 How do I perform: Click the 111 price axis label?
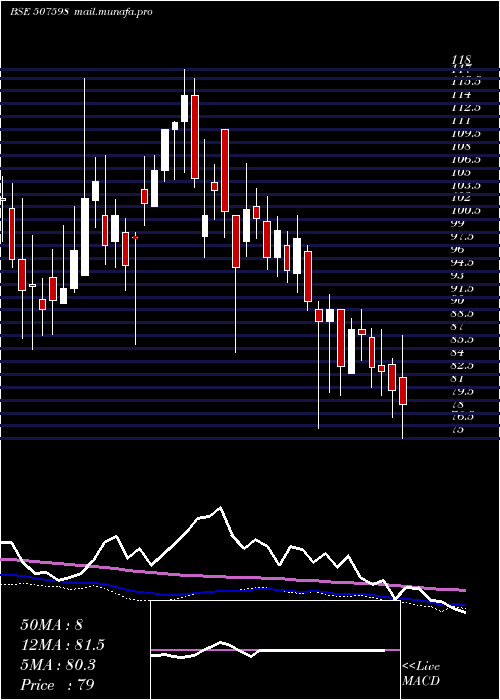tap(461, 121)
